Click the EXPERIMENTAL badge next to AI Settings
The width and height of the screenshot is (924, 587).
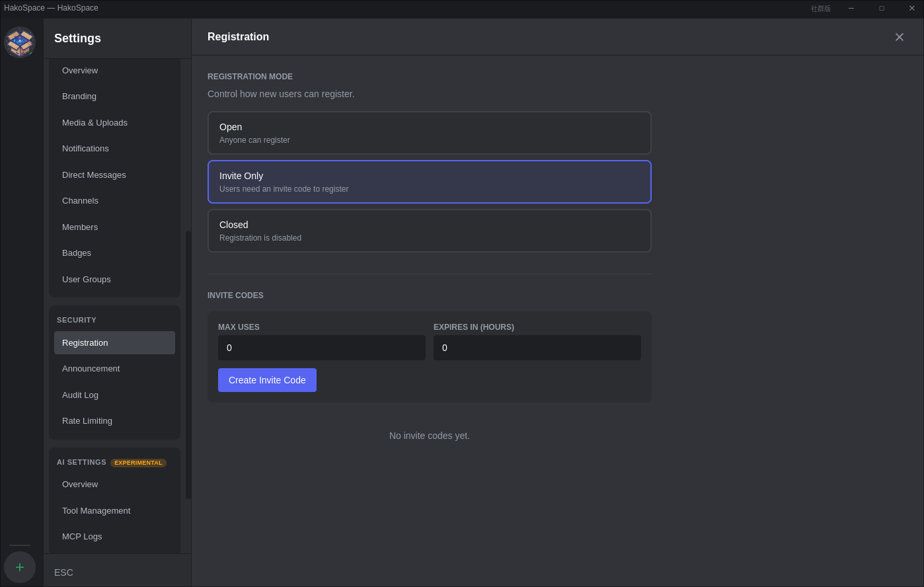point(138,462)
